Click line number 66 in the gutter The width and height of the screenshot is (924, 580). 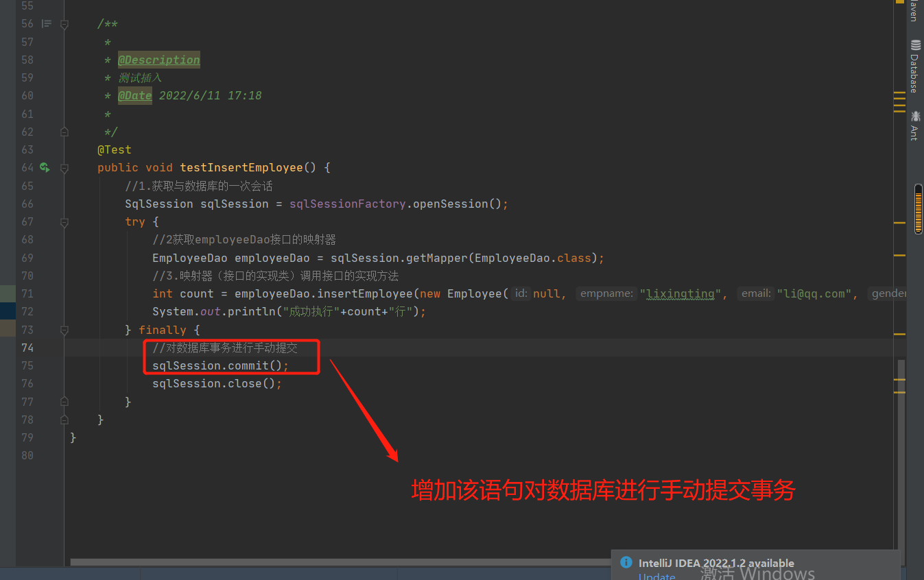[27, 204]
